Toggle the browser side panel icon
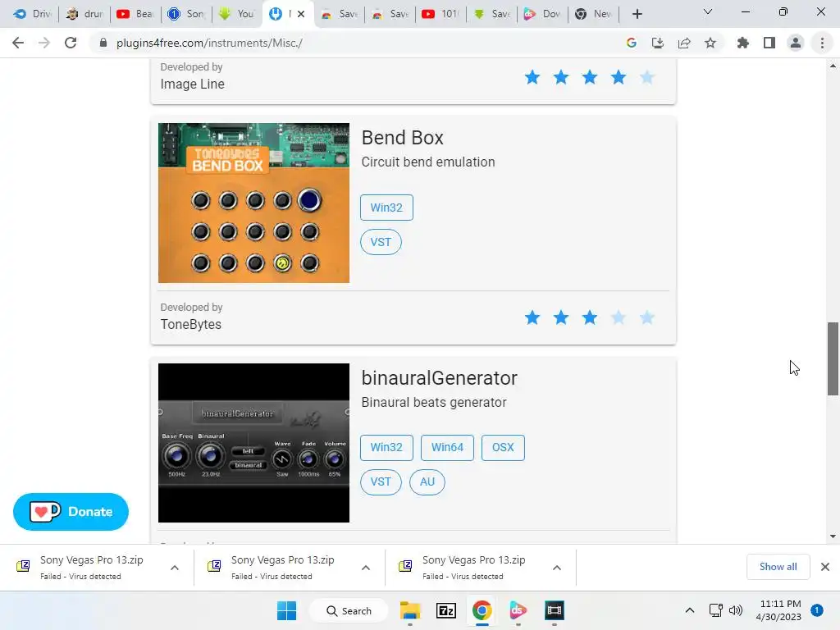840x630 pixels. click(769, 43)
